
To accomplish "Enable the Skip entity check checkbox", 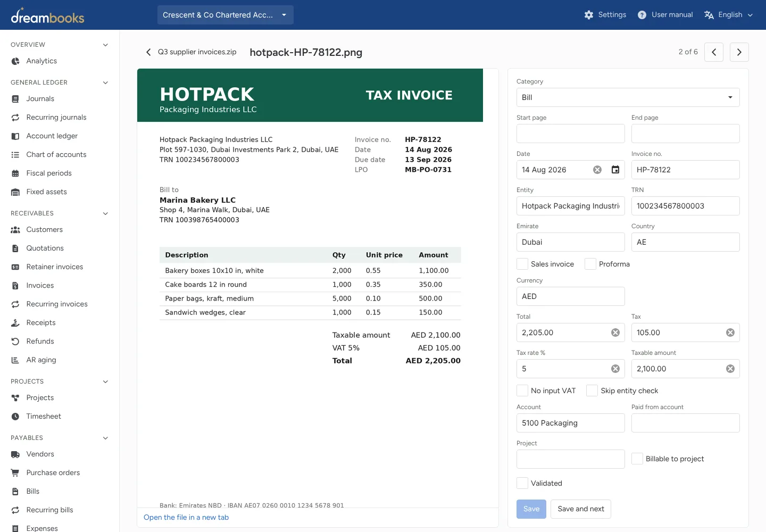I will (592, 390).
